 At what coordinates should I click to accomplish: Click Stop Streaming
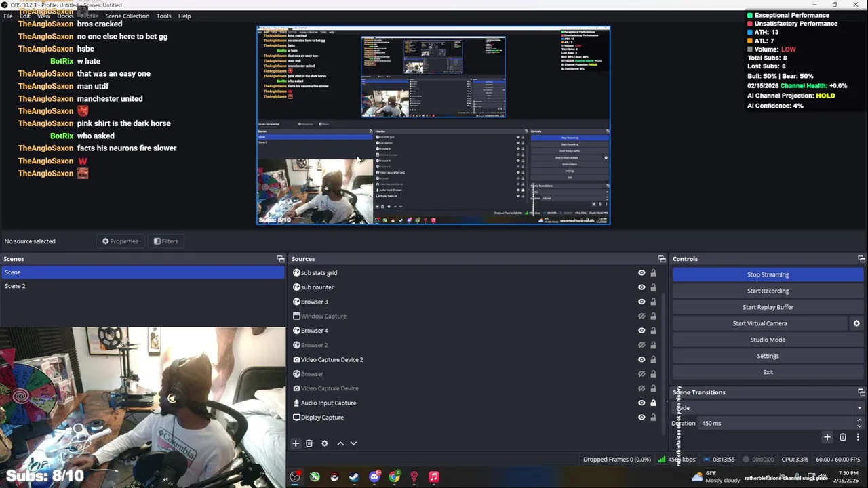[x=768, y=274]
